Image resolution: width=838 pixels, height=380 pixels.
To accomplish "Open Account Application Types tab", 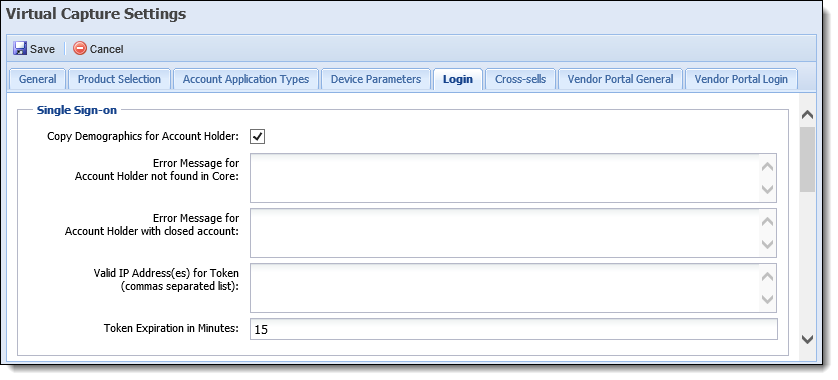I will click(x=246, y=79).
